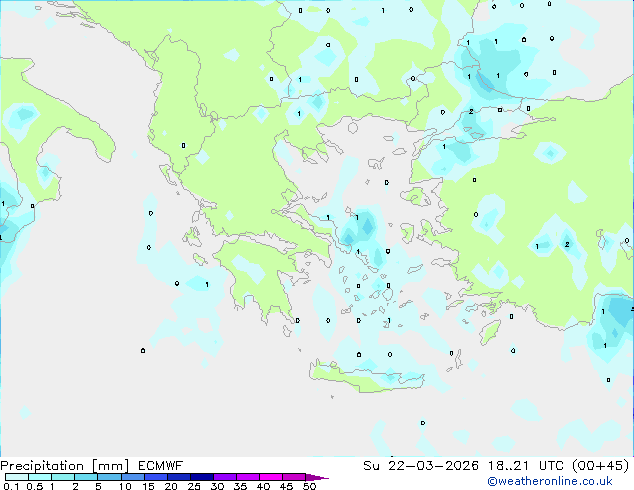The width and height of the screenshot is (634, 490).
Task: Pick the 15–20 mm blue legend swatch
Action: coord(155,477)
